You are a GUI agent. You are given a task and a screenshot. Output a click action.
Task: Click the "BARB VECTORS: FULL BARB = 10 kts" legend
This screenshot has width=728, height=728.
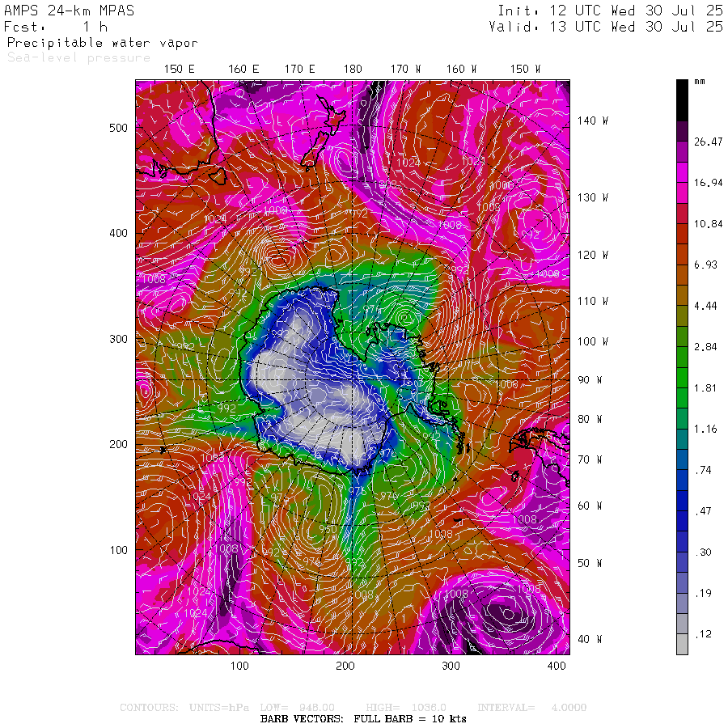363,719
